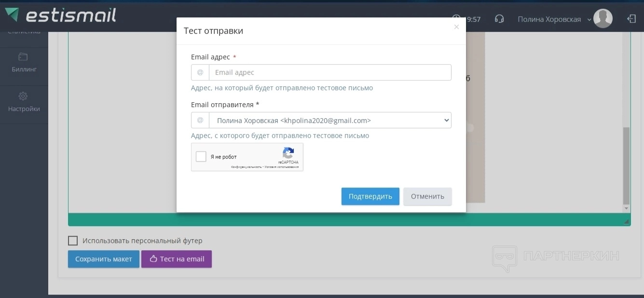Image resolution: width=644 pixels, height=298 pixels.
Task: Click the estismail logo
Action: tap(60, 15)
